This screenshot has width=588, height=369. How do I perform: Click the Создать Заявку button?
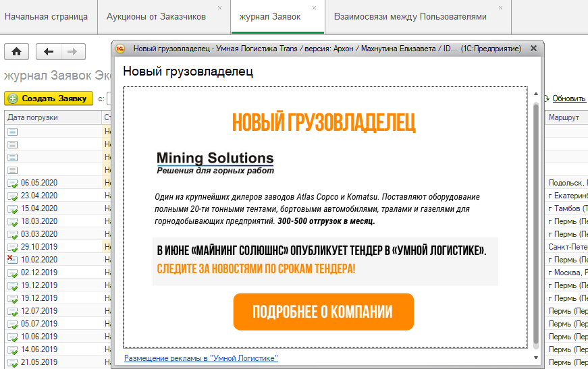[49, 98]
